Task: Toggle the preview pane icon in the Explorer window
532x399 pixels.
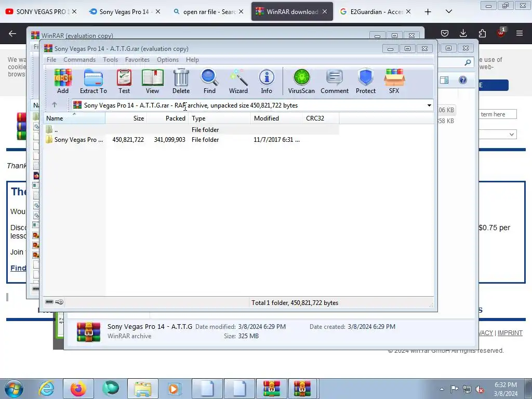Action: click(444, 80)
